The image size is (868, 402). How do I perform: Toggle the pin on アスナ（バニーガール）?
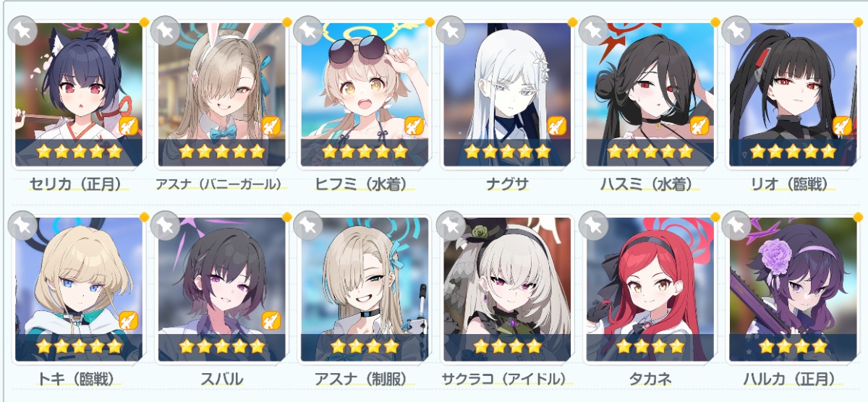click(166, 30)
